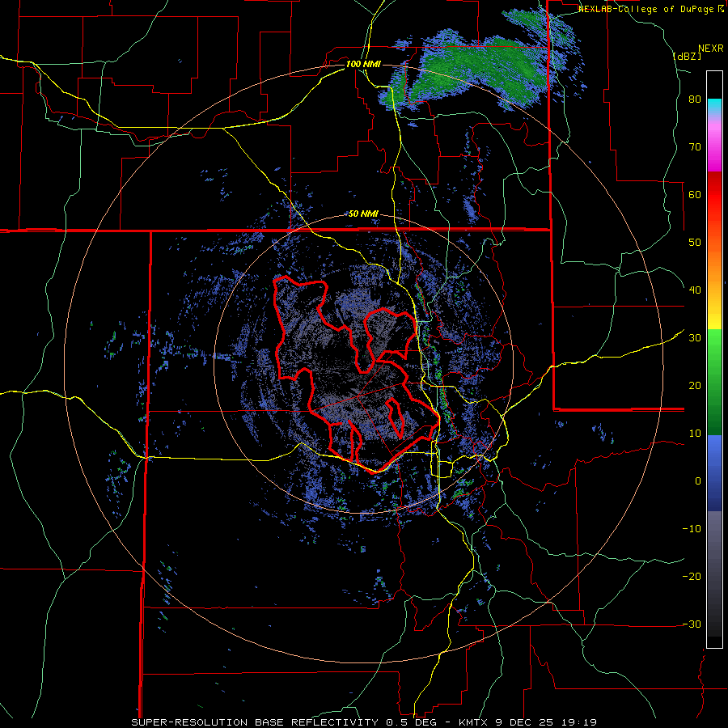Click the 50 value on the dBZ scale
This screenshot has width=728, height=728.
[695, 243]
